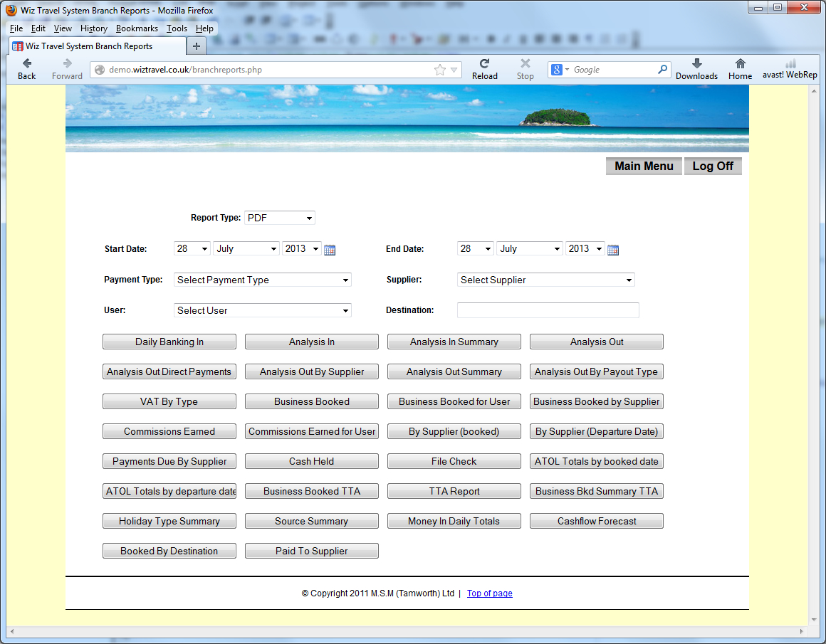The width and height of the screenshot is (826, 644).
Task: Open the Select Supplier dropdown
Action: coord(545,280)
